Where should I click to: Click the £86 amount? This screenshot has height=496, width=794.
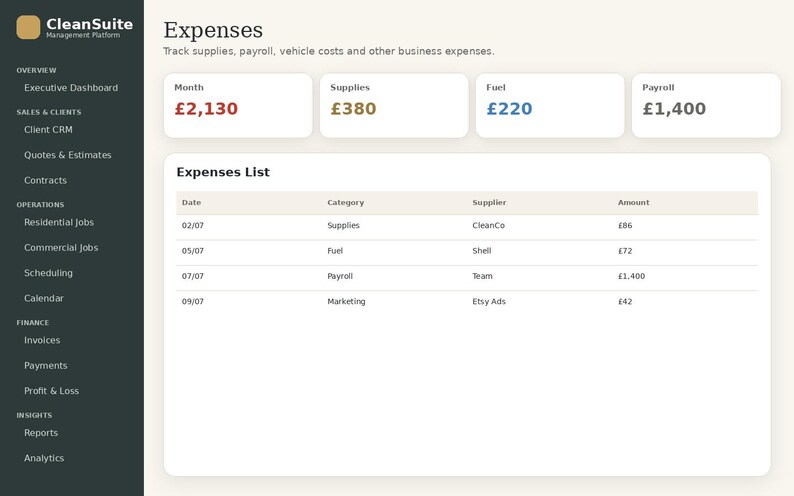pos(625,226)
